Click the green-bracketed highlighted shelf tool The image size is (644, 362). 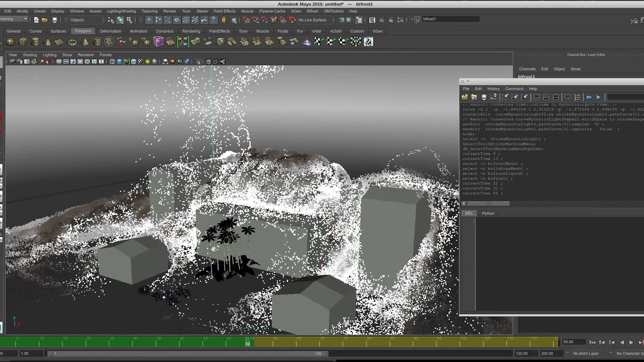coord(183,41)
